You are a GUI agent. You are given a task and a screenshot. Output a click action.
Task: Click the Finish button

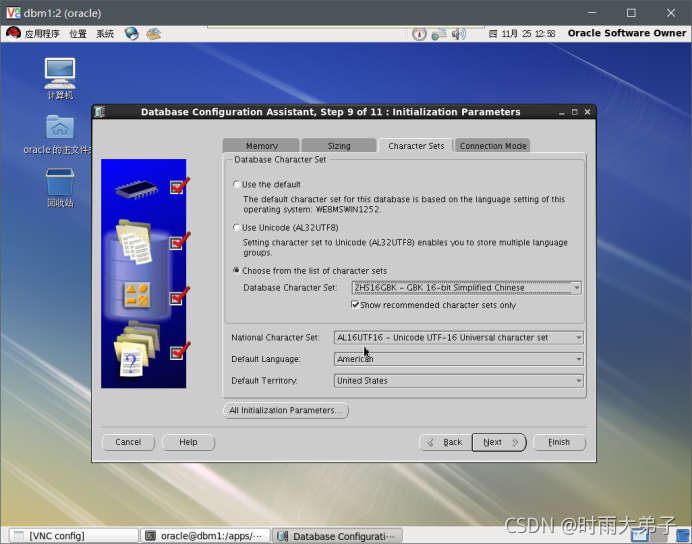pos(559,442)
